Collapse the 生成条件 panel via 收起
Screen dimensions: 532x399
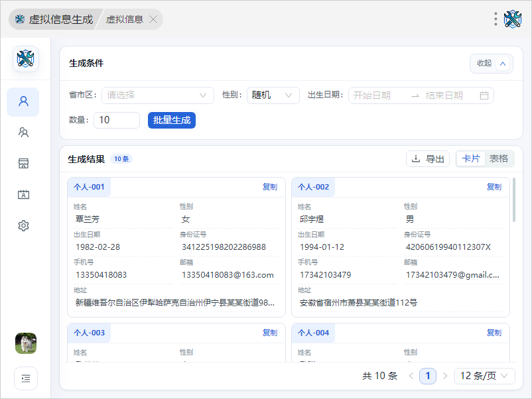coord(492,64)
